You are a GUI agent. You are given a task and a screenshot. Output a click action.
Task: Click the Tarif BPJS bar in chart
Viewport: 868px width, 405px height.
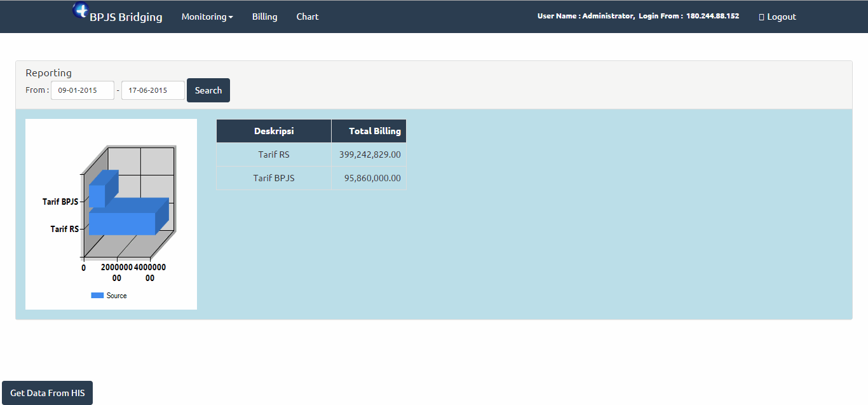tap(97, 195)
